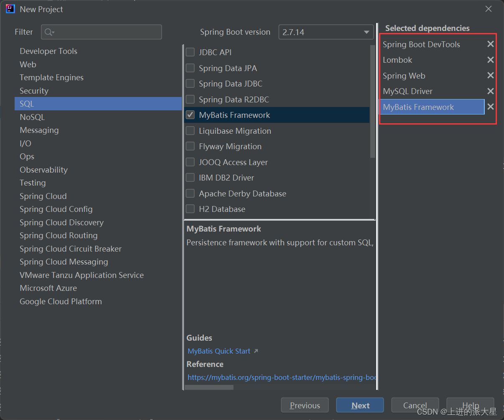Screen dimensions: 504x420
Task: Check the Apache Derby Database checkbox
Action: click(x=190, y=193)
